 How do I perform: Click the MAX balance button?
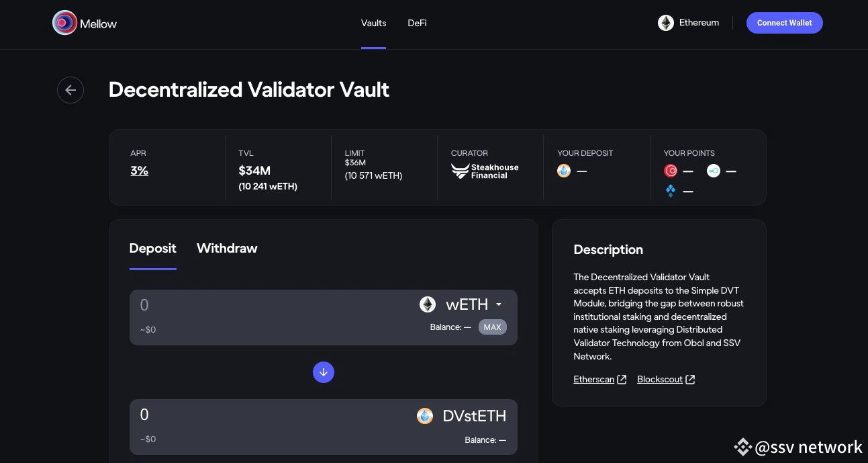click(x=492, y=327)
